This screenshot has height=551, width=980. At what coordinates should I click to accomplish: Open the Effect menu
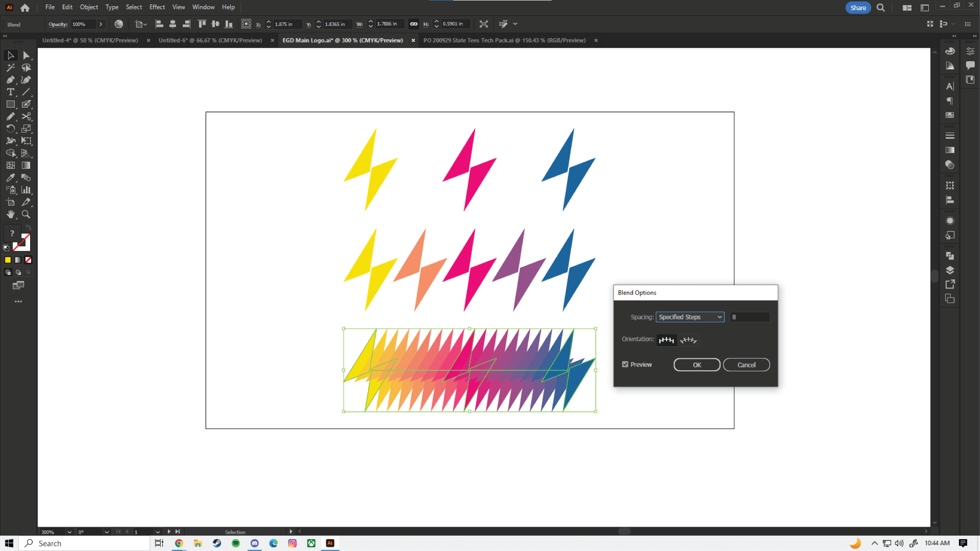click(x=157, y=7)
